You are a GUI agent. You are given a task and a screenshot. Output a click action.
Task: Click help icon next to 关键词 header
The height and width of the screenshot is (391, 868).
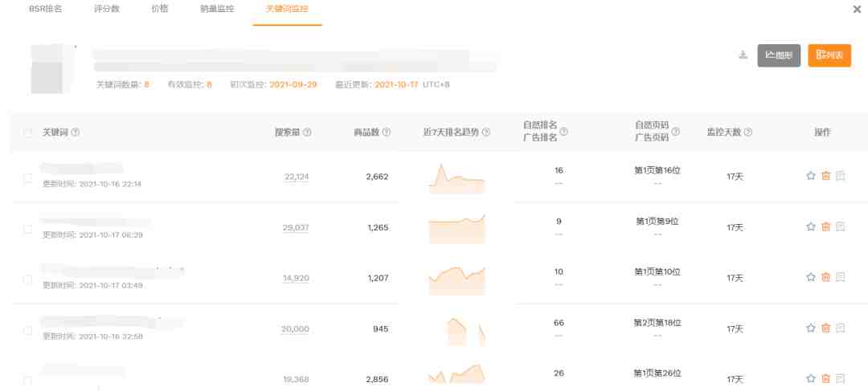tap(76, 132)
